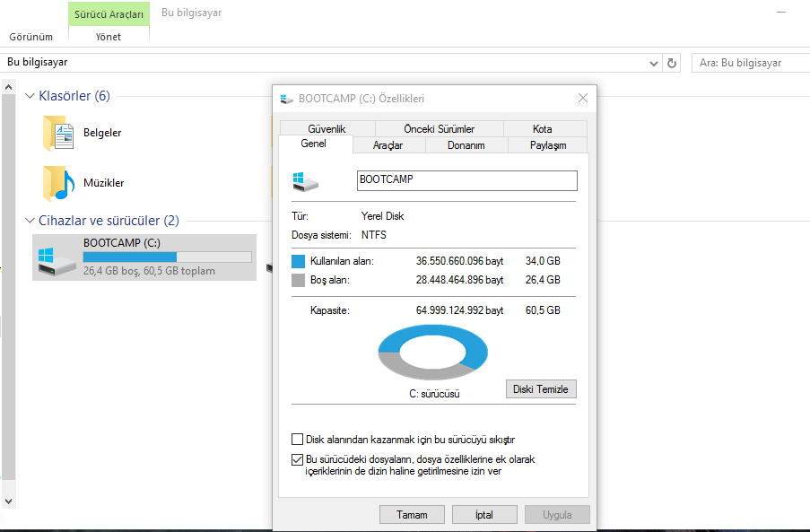This screenshot has width=810, height=532.
Task: Click the drive icon in the dialog title bar
Action: (x=285, y=97)
